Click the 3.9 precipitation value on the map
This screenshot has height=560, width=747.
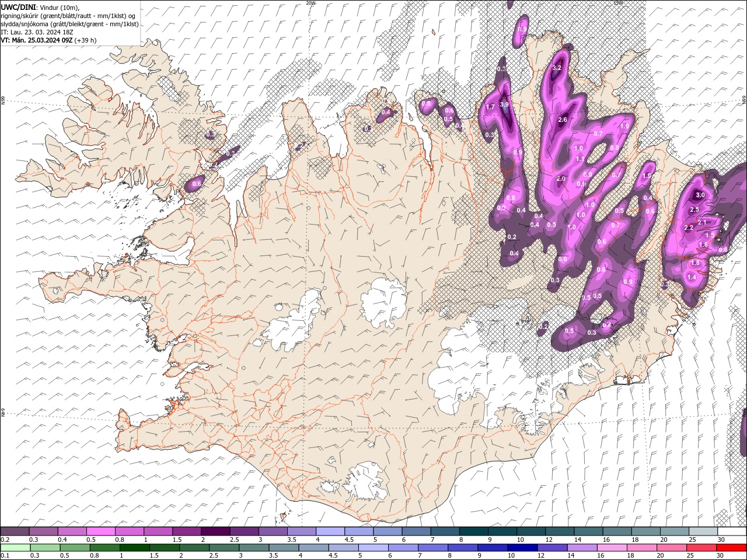505,104
